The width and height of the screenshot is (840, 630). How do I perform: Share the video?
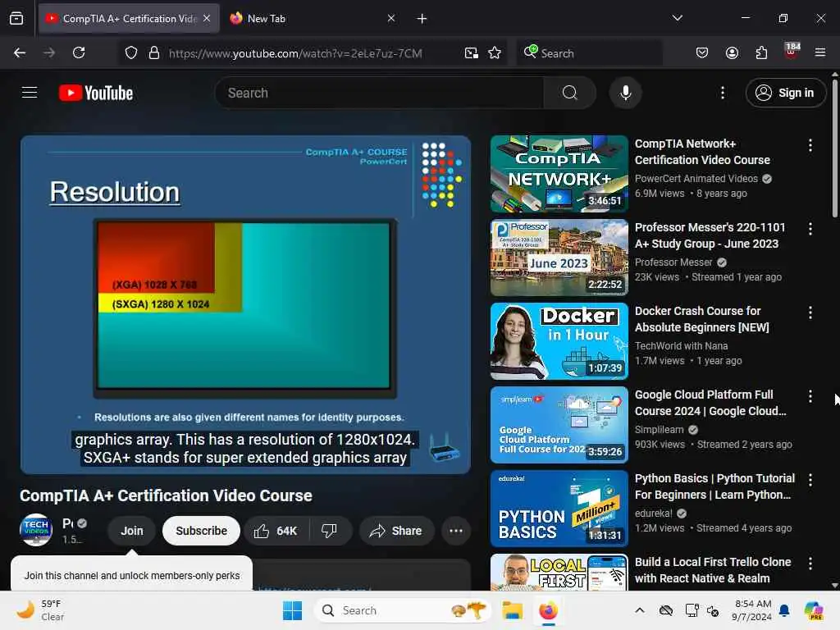pos(396,531)
